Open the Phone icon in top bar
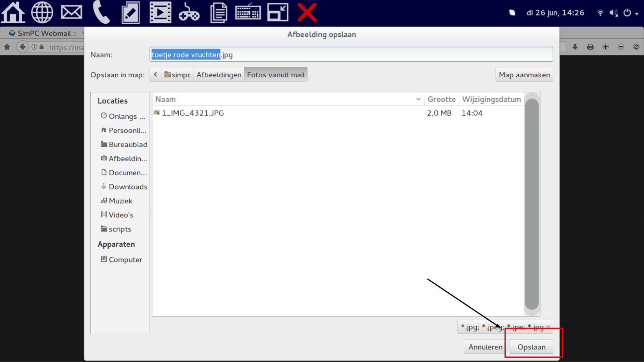This screenshot has width=644, height=362. pos(101,12)
